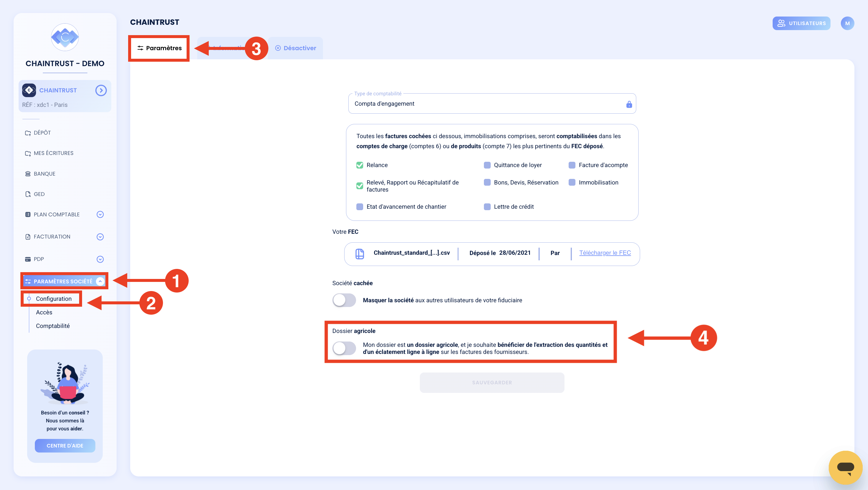Screen dimensions: 868x490
Task: Click the FEC file icon
Action: pyautogui.click(x=360, y=254)
